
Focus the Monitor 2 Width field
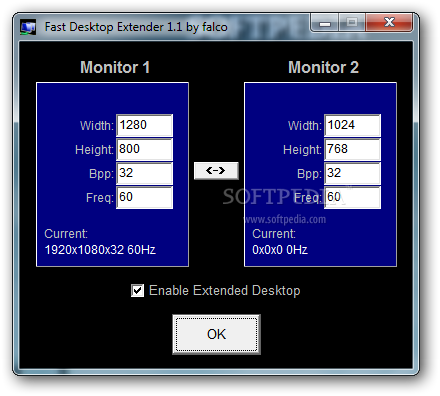pos(352,125)
